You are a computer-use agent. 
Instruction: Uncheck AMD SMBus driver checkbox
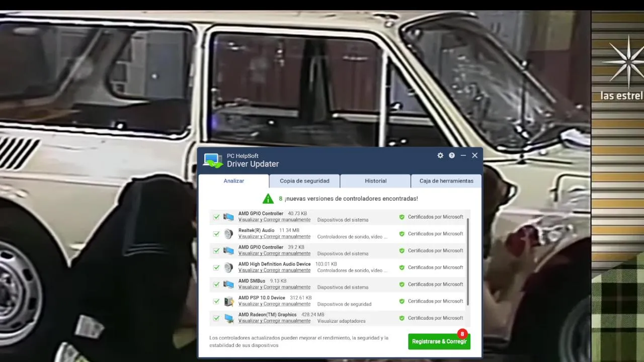pos(216,285)
